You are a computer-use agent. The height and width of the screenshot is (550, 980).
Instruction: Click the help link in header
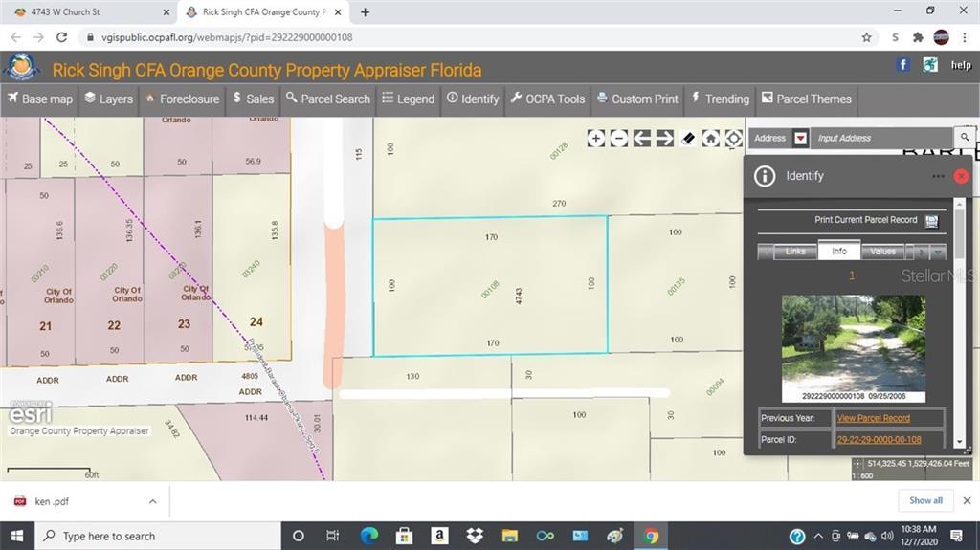[x=961, y=65]
